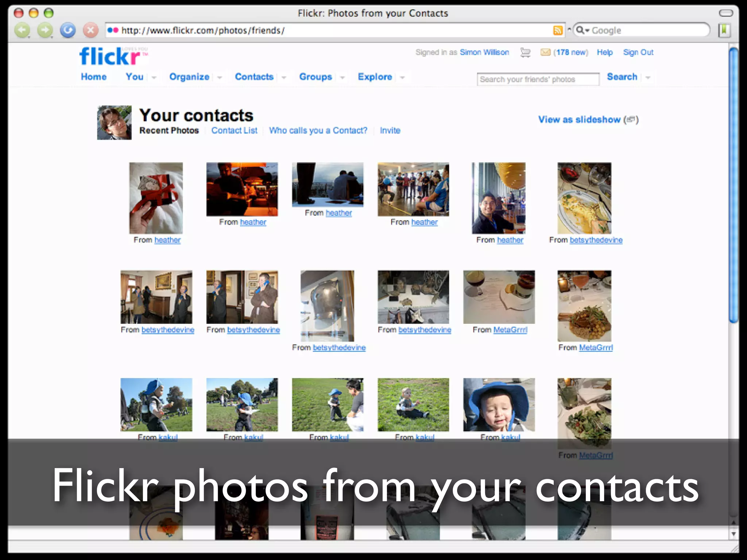Image resolution: width=747 pixels, height=560 pixels.
Task: Open the Groups nav item
Action: click(316, 77)
